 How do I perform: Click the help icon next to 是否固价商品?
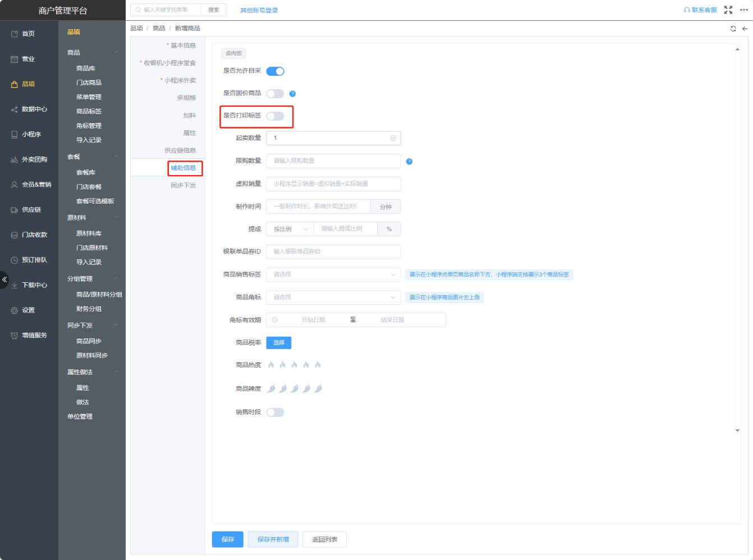tap(292, 94)
